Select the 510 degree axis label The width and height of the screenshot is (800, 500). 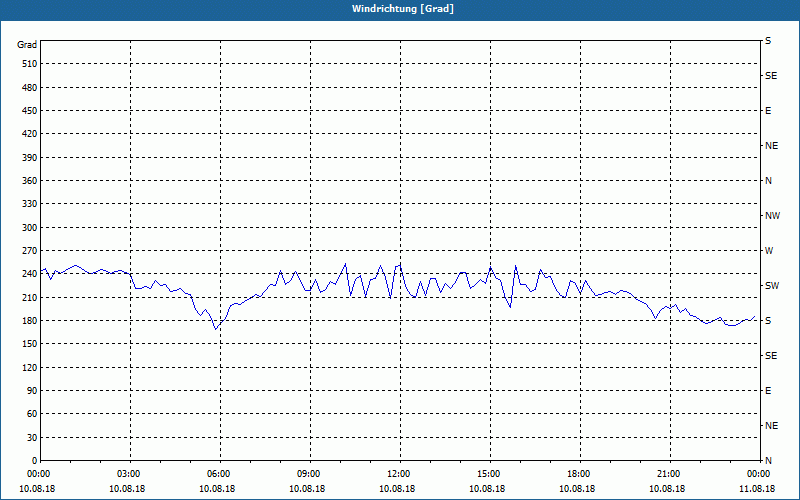[x=30, y=64]
